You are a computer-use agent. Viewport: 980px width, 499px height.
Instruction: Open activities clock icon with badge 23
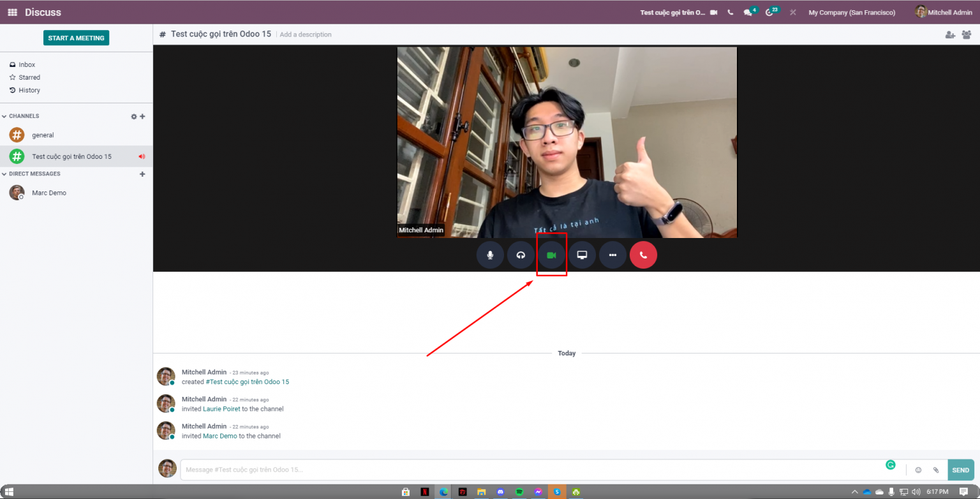pyautogui.click(x=769, y=13)
